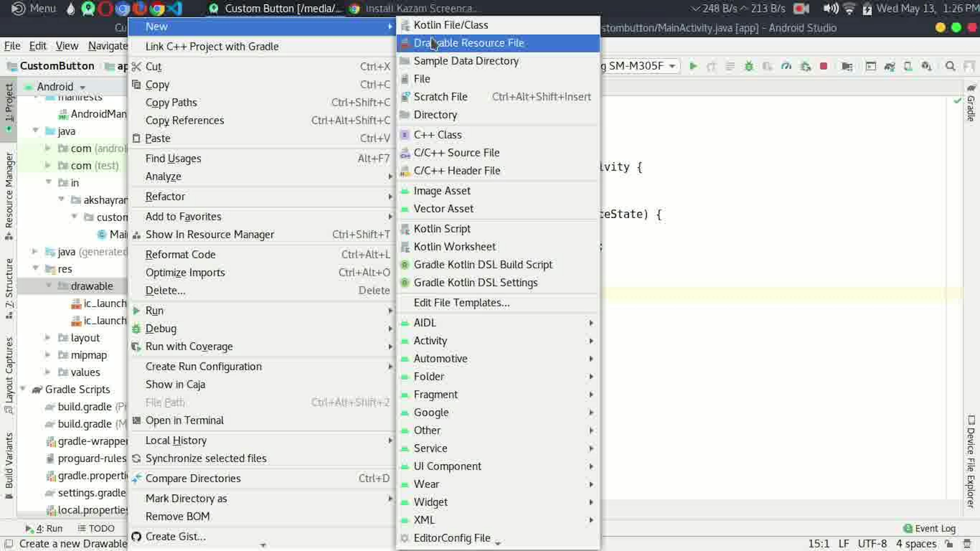Click the 4 spaces indent status entry
Viewport: 980px width, 551px height.
(x=916, y=544)
